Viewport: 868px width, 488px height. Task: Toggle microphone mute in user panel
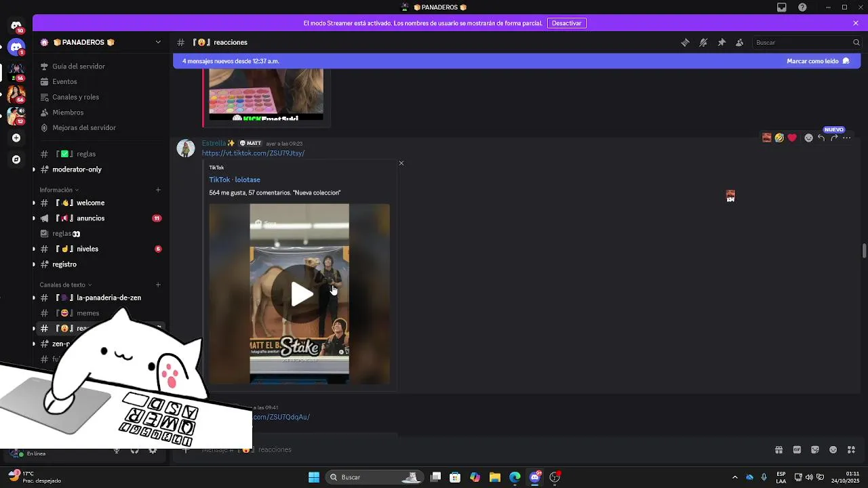[117, 450]
